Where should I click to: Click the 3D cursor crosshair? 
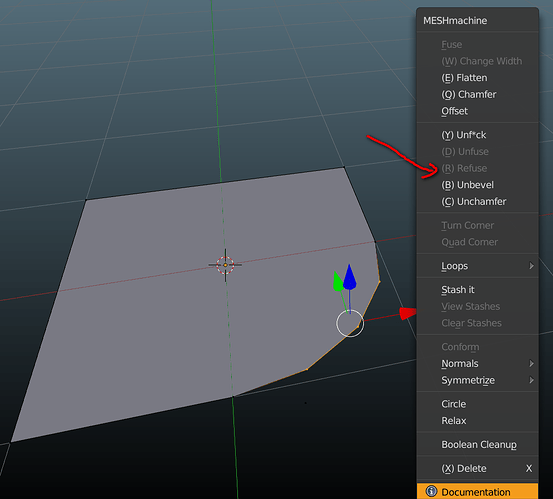pos(225,265)
